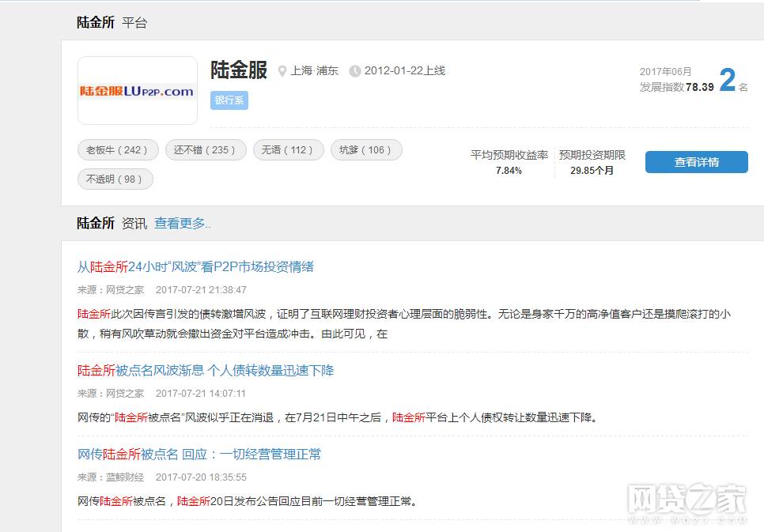Click the 2017年06月 date label
The width and height of the screenshot is (764, 532).
tap(666, 72)
